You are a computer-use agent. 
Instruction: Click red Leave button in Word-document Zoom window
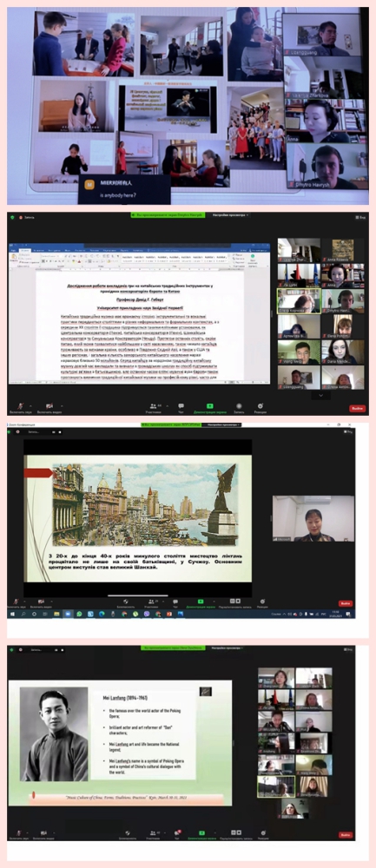click(357, 409)
